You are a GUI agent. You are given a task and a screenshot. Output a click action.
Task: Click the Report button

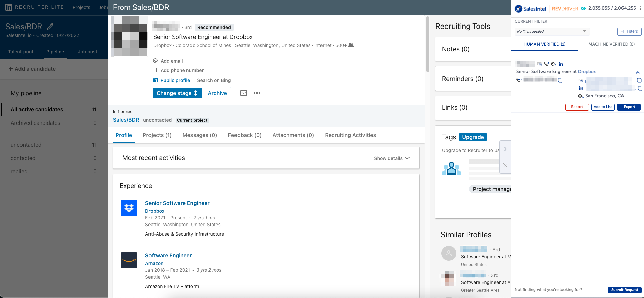pos(577,107)
